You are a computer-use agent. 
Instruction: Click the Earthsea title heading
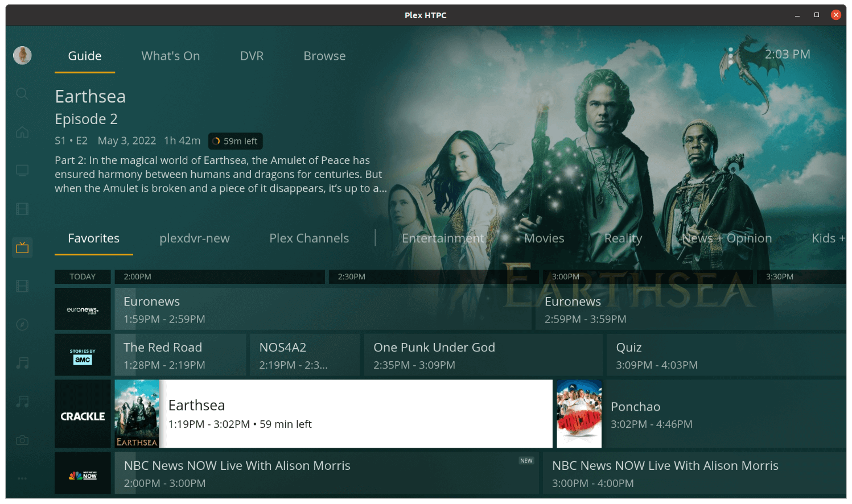tap(90, 97)
